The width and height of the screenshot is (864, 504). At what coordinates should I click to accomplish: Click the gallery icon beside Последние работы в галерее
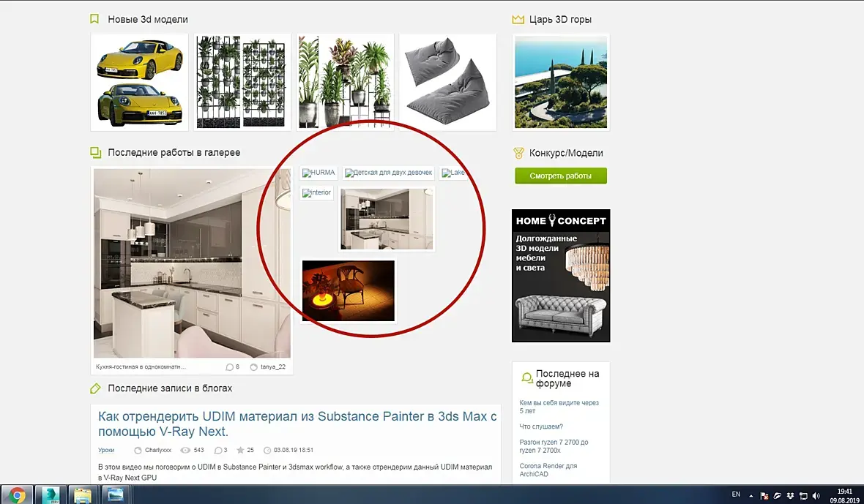(96, 152)
